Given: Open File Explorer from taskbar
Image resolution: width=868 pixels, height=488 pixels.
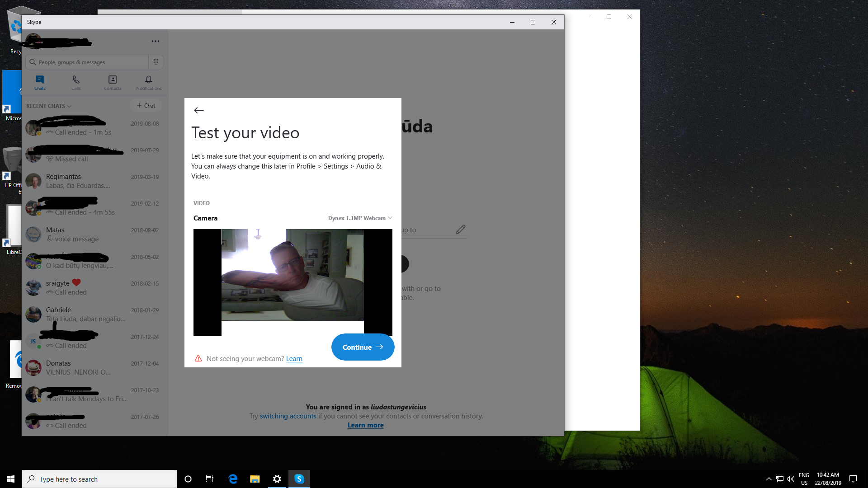Looking at the screenshot, I should [255, 479].
